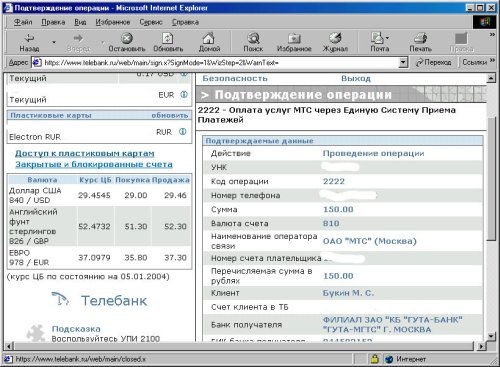500x367 pixels.
Task: Click the Подсказка heading
Action: pyautogui.click(x=76, y=329)
